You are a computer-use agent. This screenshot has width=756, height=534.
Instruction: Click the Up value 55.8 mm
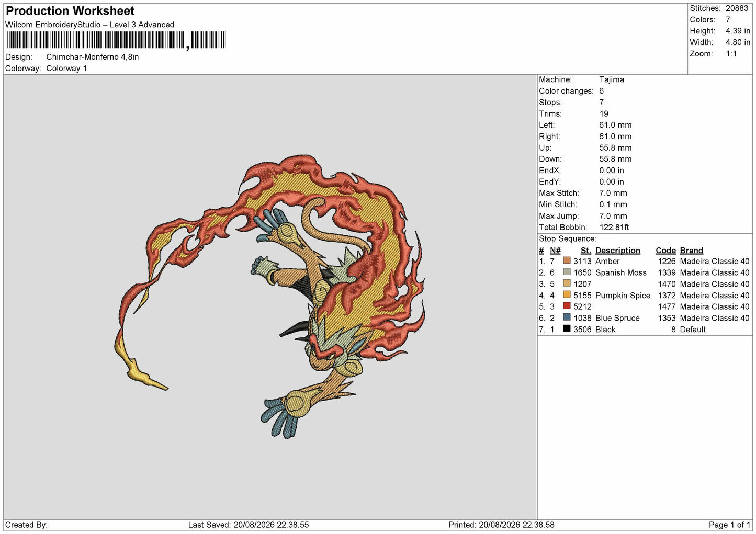615,148
